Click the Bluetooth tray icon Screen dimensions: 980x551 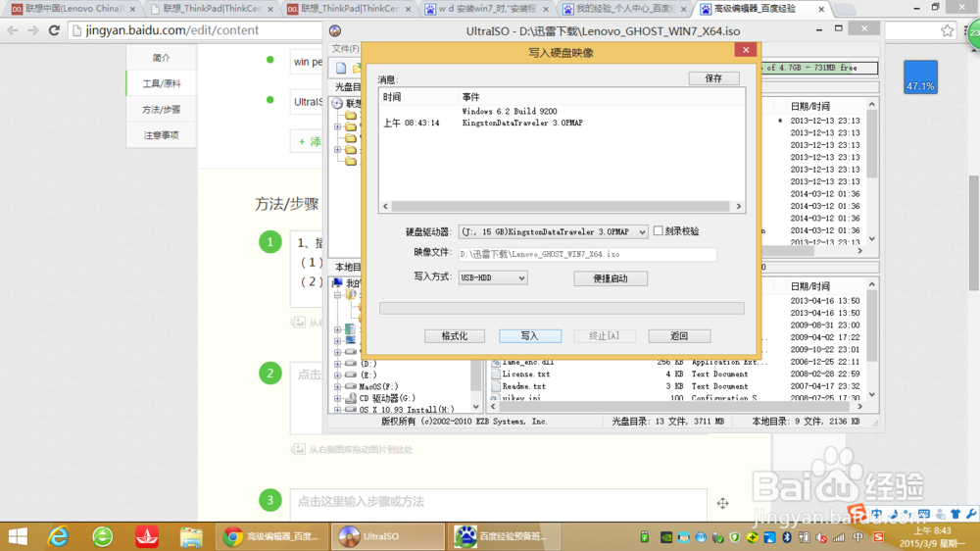click(x=787, y=537)
